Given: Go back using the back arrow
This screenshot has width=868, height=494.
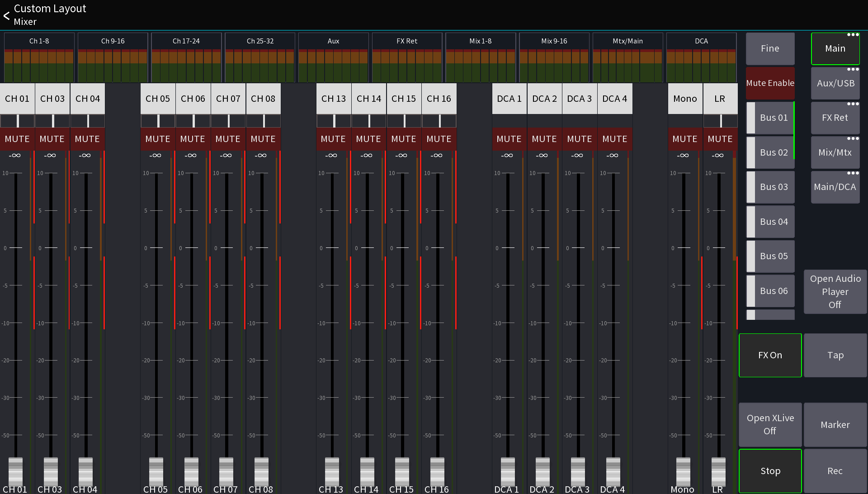Looking at the screenshot, I should coord(6,15).
